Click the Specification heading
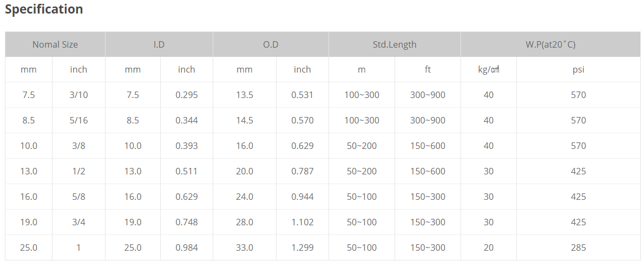Viewport: 644px width, 267px height. pos(44,9)
